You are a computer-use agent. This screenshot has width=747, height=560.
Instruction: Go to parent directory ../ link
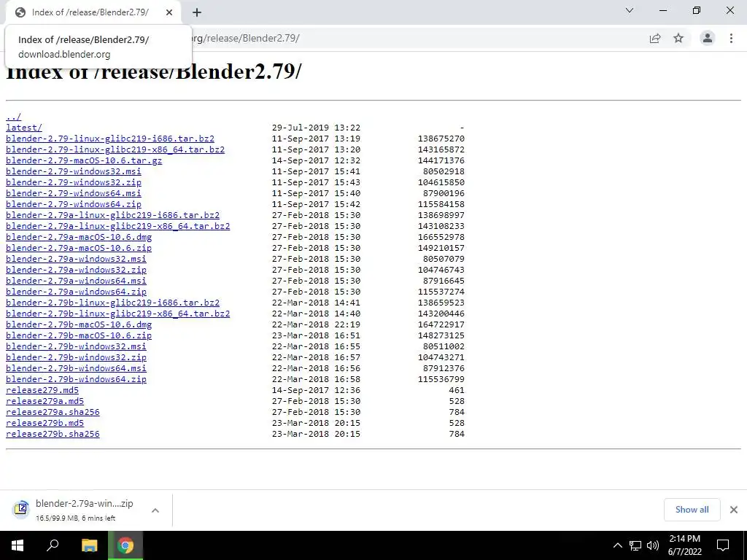pyautogui.click(x=13, y=117)
